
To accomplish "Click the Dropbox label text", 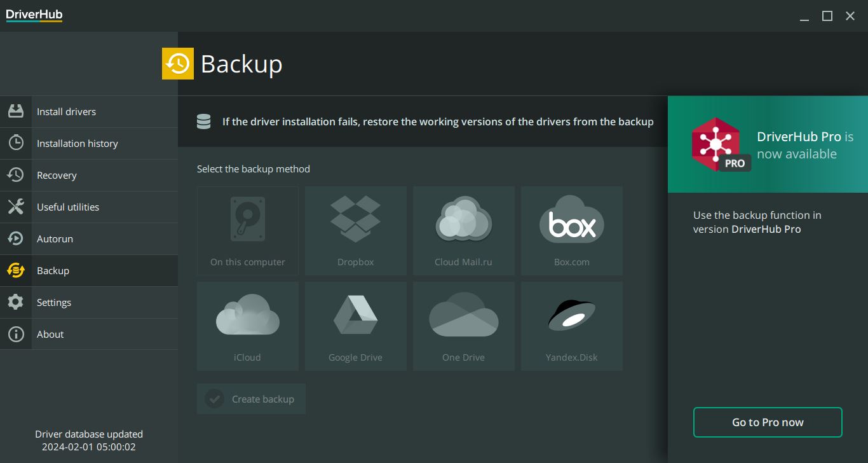I will tap(356, 262).
